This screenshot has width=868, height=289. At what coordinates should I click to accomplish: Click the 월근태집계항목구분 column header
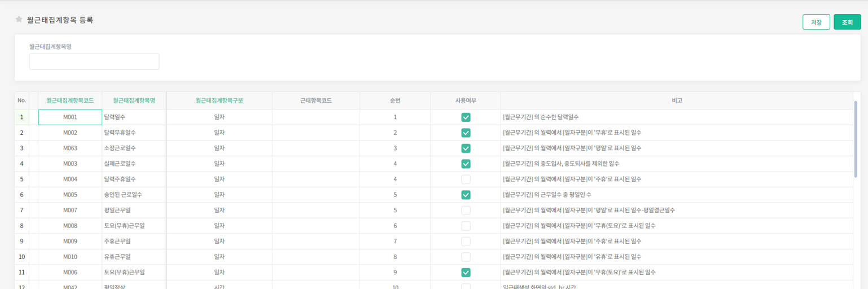(219, 100)
